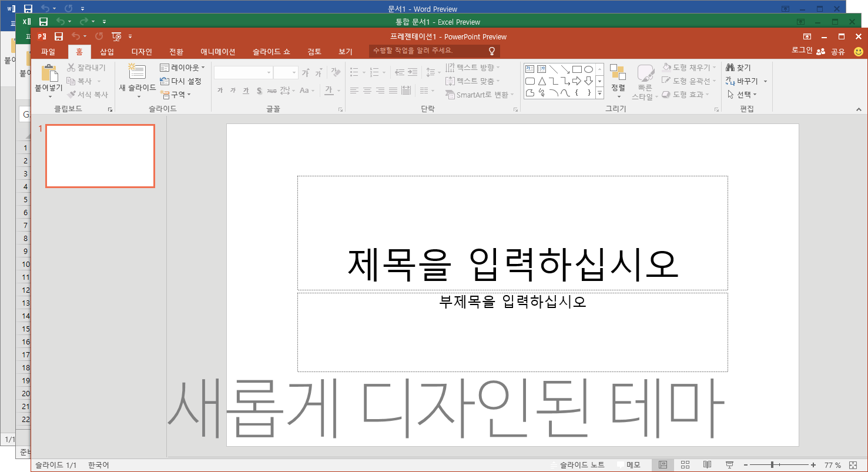Toggle center alignment paragraph button

(x=367, y=91)
